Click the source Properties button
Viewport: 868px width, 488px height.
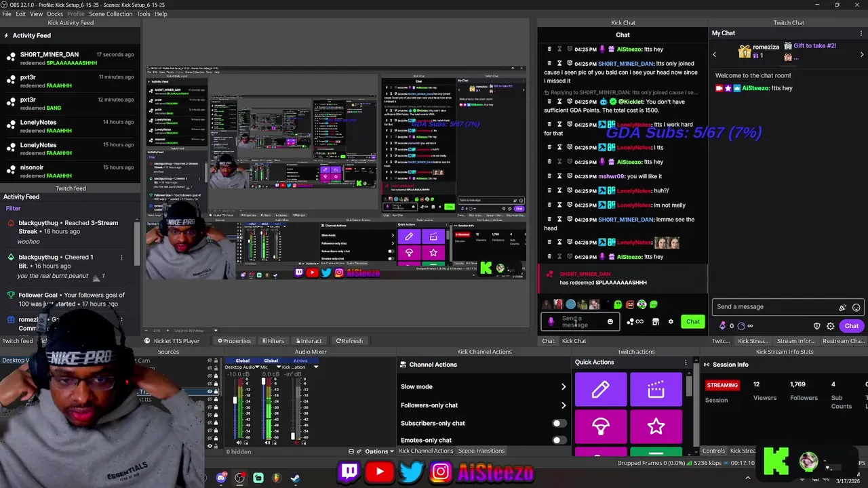(234, 341)
